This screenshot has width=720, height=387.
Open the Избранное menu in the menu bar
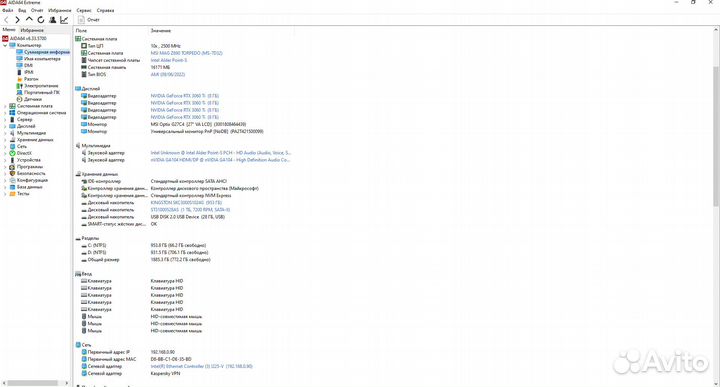coord(60,10)
